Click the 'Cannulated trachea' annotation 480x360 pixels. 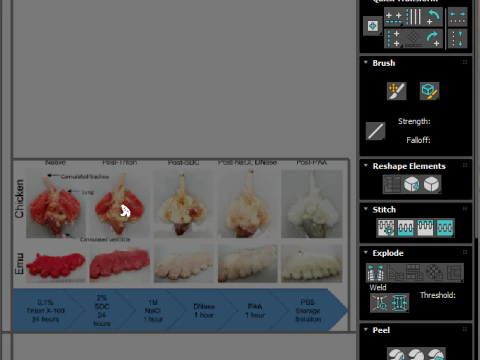click(85, 176)
